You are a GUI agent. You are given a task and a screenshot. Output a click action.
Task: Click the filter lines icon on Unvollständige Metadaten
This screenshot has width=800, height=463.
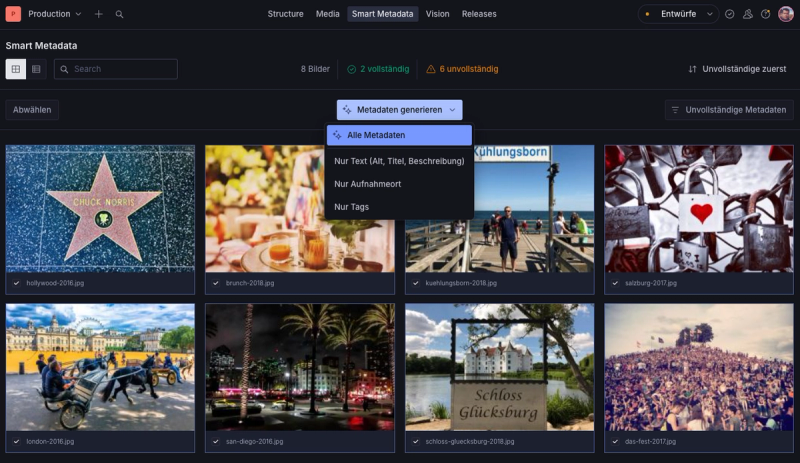coord(675,110)
